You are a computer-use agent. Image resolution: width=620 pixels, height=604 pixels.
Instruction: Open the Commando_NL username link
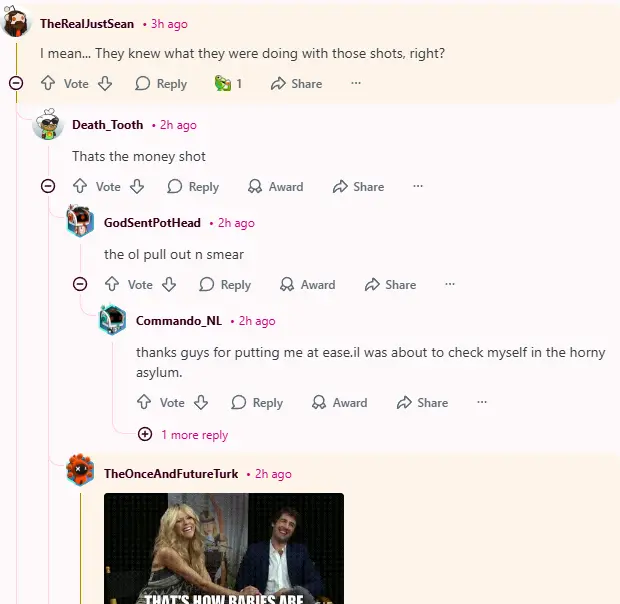(x=179, y=321)
